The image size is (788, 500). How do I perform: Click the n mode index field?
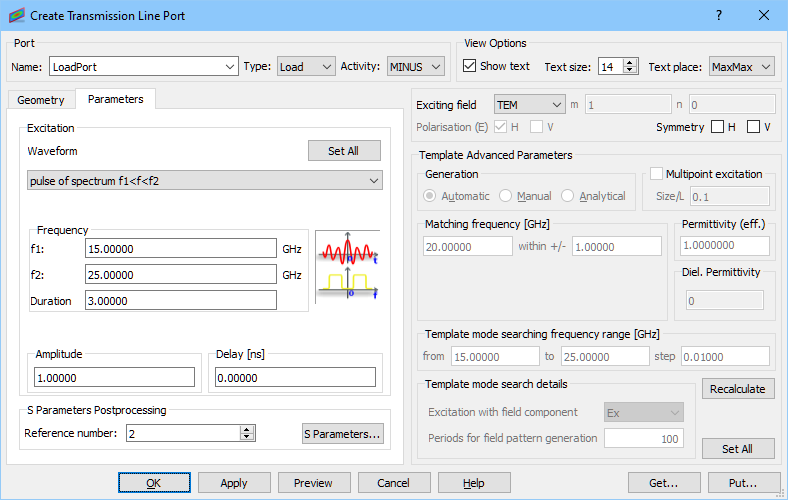732,105
